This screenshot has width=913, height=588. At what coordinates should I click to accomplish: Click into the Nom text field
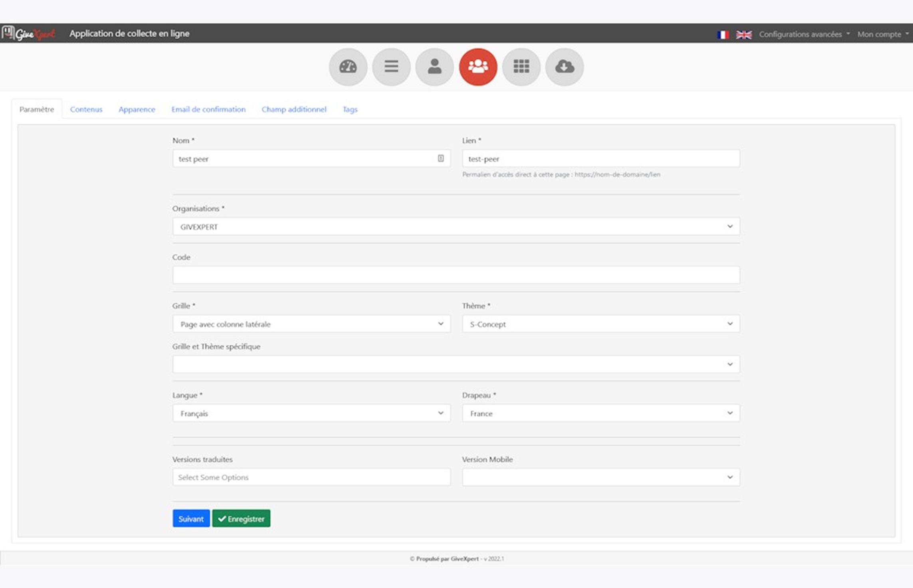(311, 158)
